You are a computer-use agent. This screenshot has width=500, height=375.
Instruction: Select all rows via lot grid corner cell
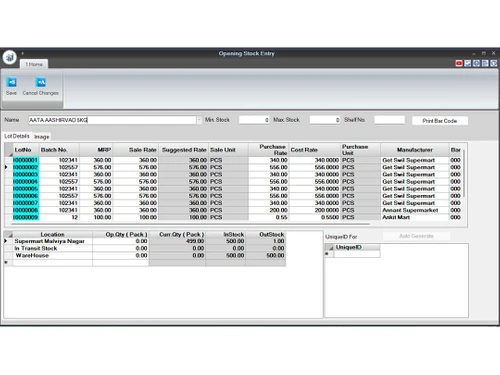coord(9,150)
